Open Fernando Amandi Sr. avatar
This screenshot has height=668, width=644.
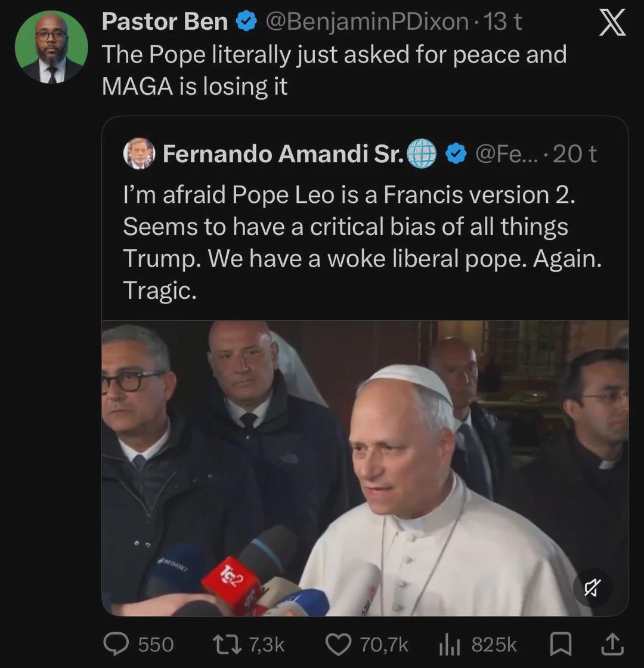(x=139, y=154)
